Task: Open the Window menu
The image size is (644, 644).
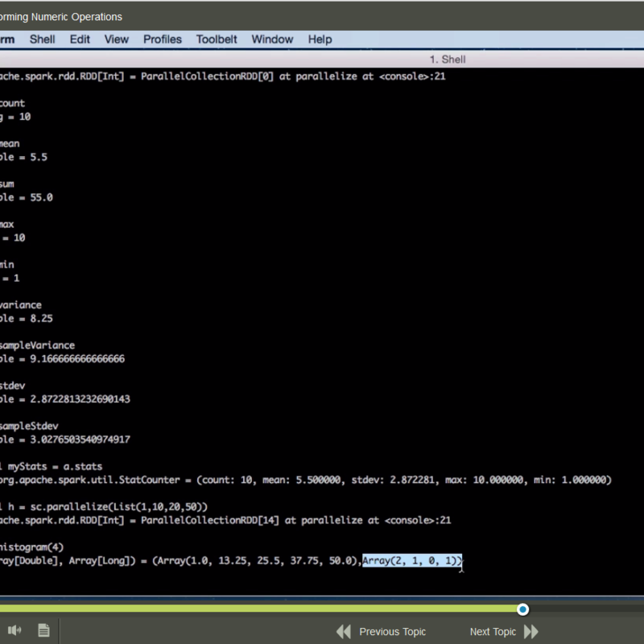Action: tap(272, 39)
